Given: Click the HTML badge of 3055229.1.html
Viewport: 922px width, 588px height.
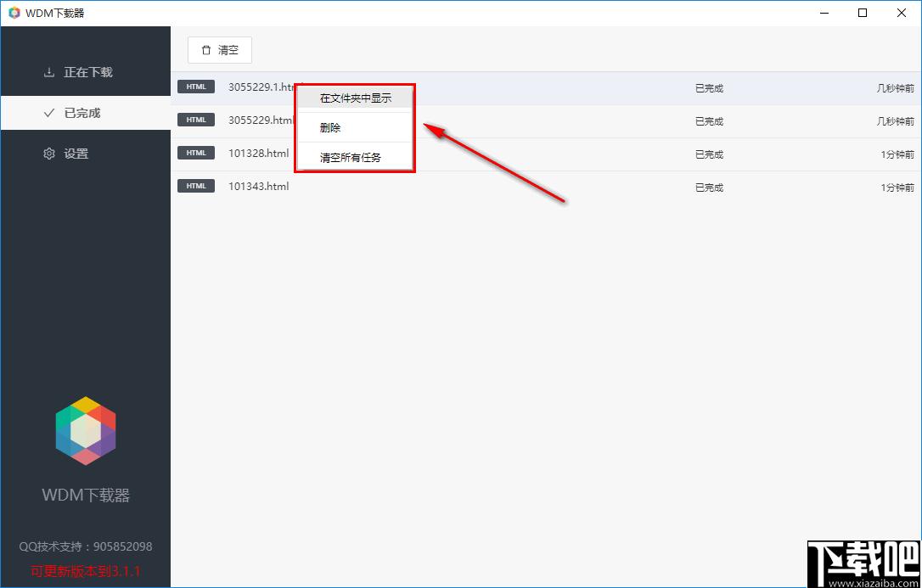Looking at the screenshot, I should [196, 87].
